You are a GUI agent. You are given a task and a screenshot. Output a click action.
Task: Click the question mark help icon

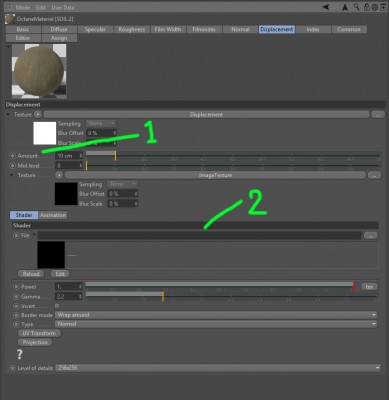point(20,354)
